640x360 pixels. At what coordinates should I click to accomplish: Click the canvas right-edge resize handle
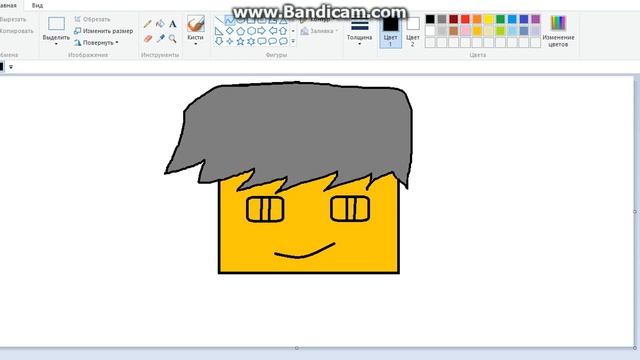point(635,211)
